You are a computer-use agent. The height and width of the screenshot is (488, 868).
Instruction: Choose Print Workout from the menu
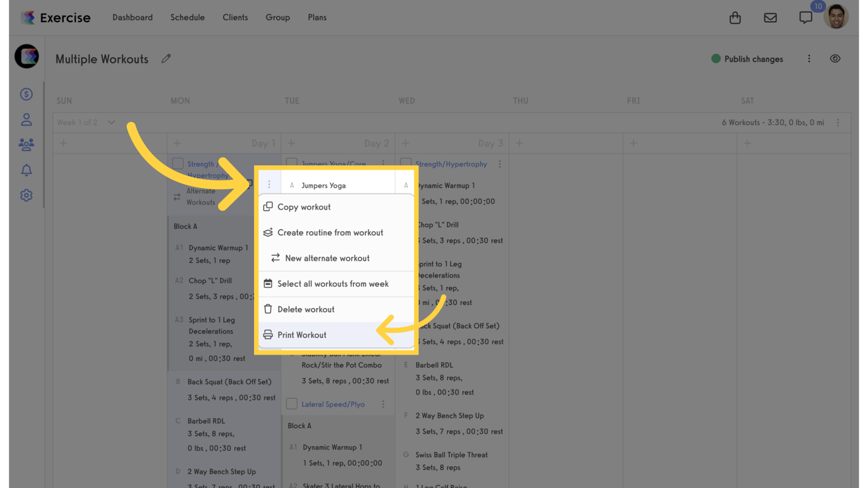click(x=336, y=335)
